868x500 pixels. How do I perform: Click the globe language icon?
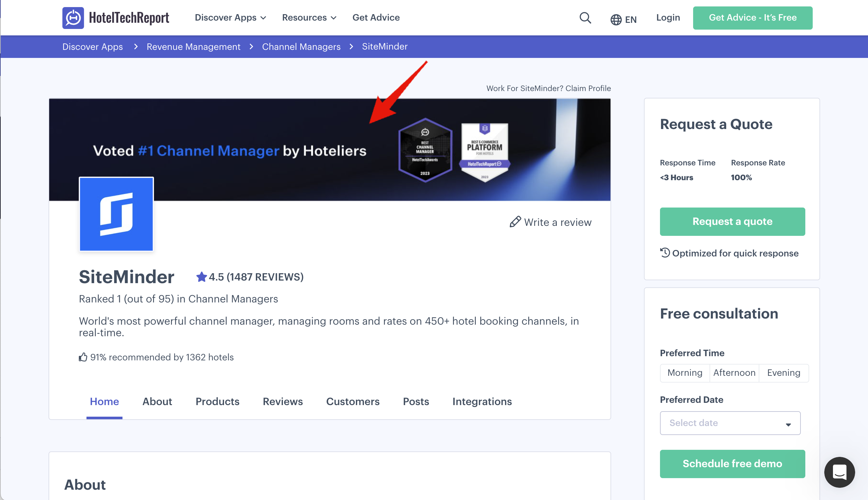[616, 20]
